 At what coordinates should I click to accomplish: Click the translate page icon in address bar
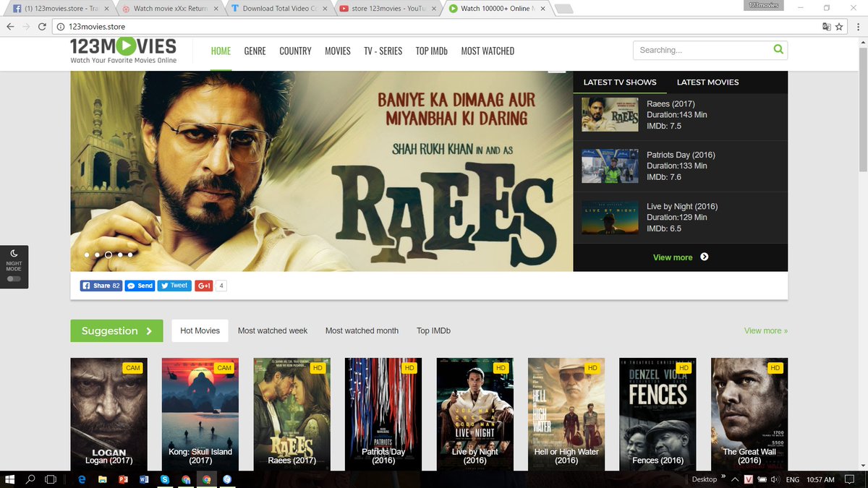pos(826,27)
